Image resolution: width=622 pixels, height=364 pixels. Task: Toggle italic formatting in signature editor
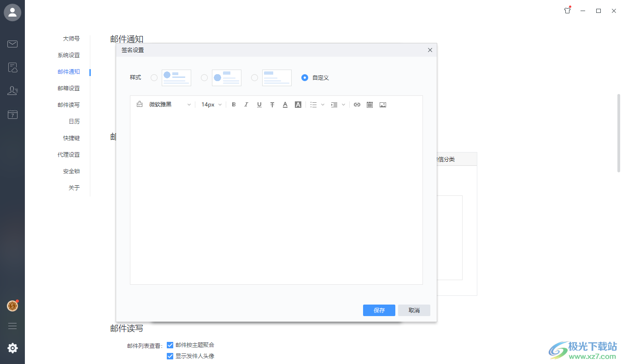click(246, 105)
